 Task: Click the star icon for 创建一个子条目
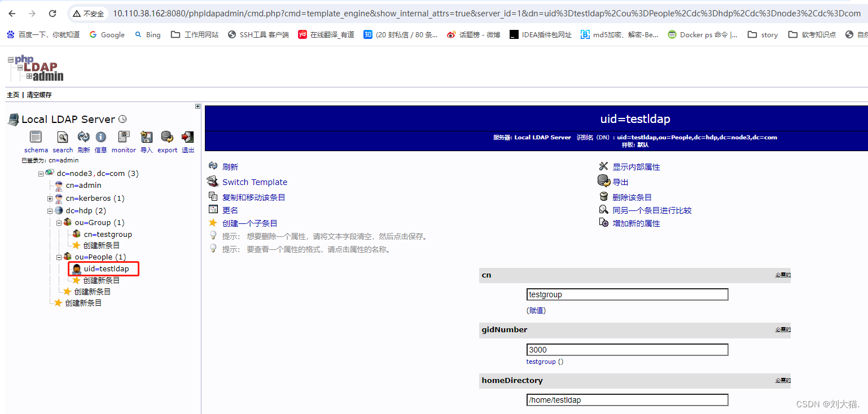(213, 223)
